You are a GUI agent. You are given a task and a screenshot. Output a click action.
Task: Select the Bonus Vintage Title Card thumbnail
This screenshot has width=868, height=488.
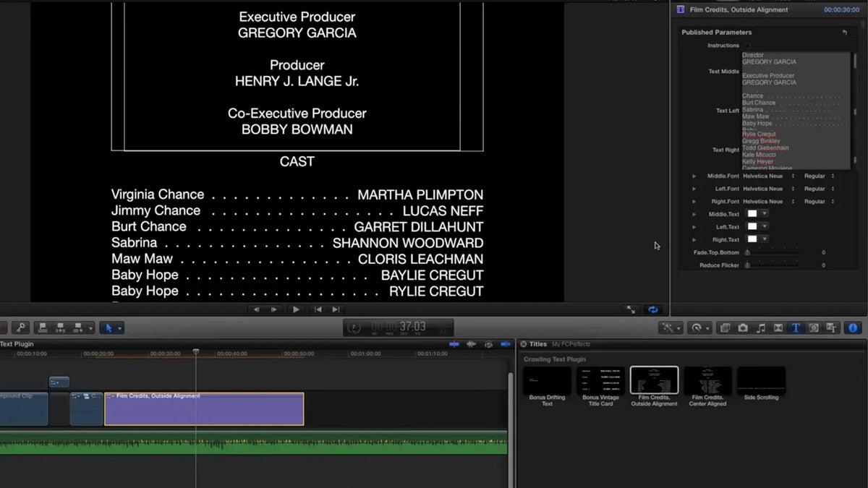coord(600,380)
